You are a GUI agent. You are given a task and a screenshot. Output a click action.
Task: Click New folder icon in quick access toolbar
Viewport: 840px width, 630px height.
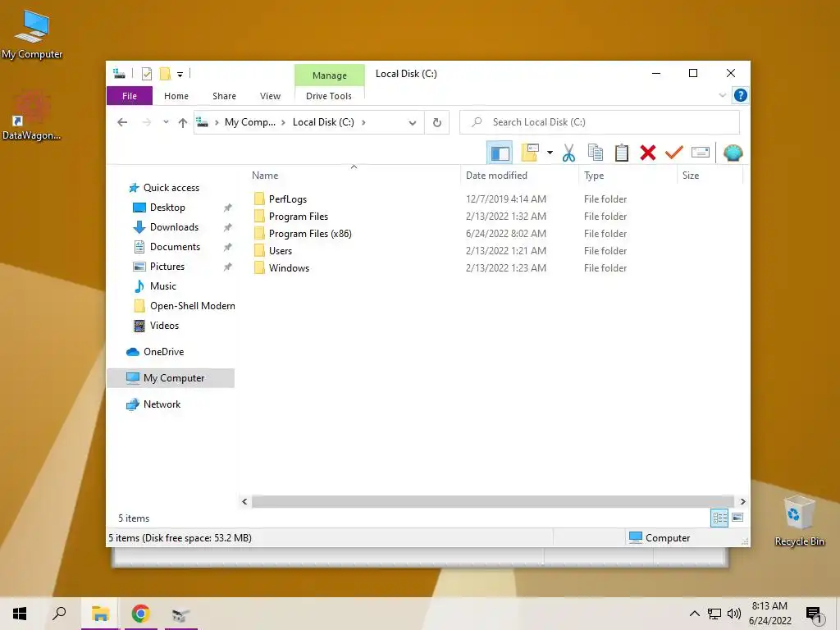(165, 74)
